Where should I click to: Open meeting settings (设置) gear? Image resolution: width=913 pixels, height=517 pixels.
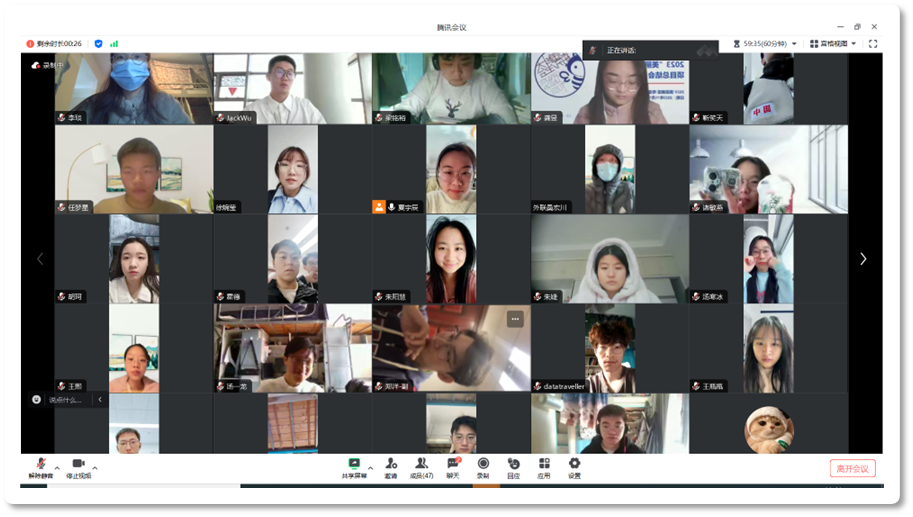[x=574, y=467]
